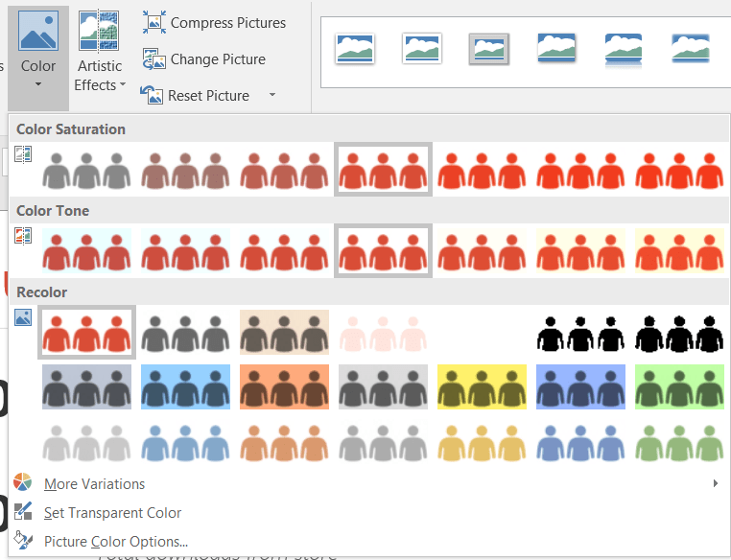
Task: Click the Picture Color Options icon
Action: (24, 541)
